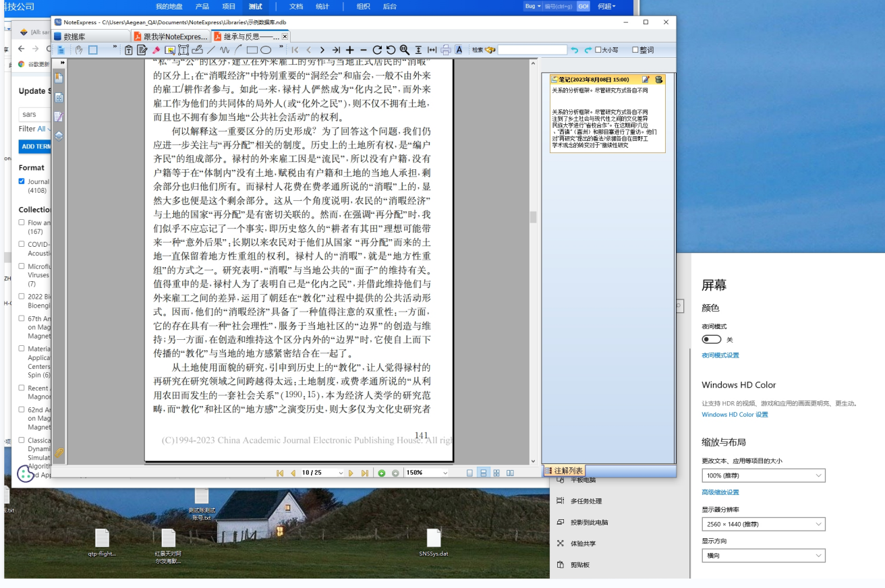Toggle the 整词 whole-word checkbox

(x=635, y=50)
